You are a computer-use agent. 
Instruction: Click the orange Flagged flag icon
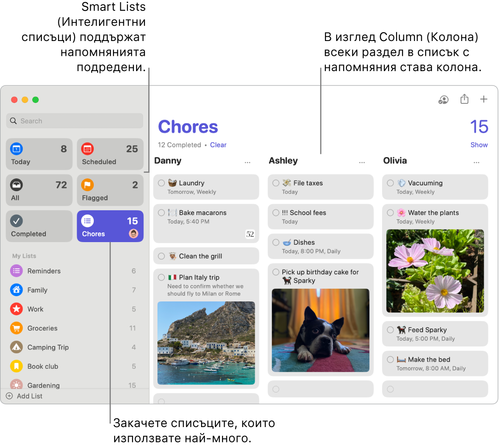point(88,185)
